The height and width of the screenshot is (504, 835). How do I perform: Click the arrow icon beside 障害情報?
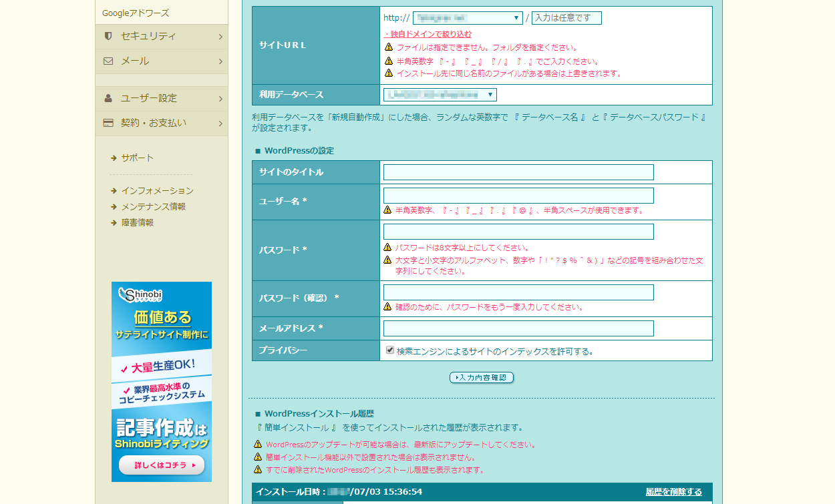pyautogui.click(x=114, y=223)
